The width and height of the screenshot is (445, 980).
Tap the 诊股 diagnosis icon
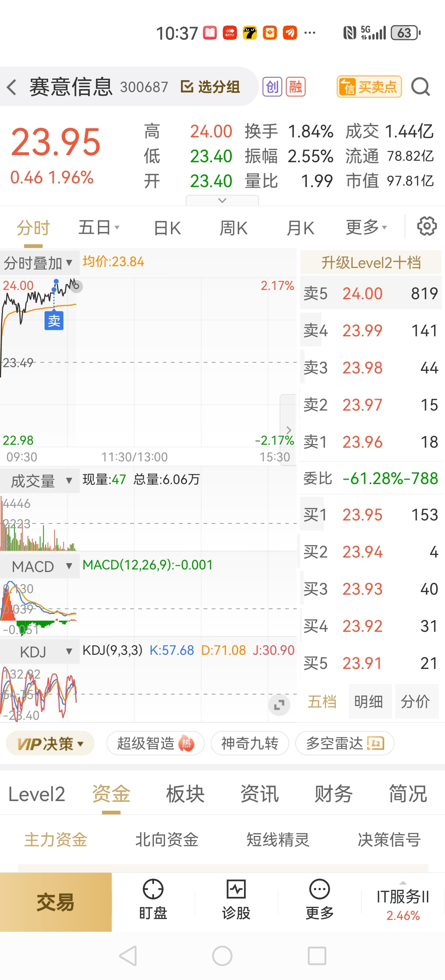tap(236, 889)
